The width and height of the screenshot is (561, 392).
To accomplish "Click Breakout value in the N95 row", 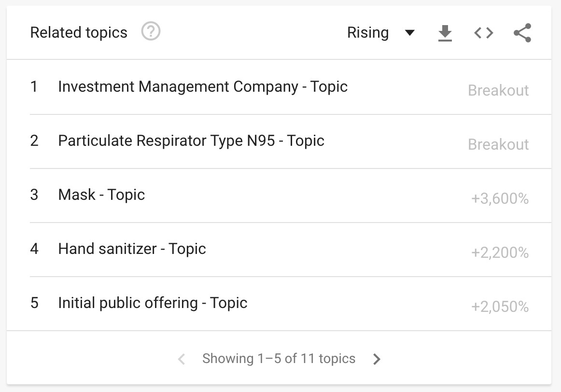I will pyautogui.click(x=498, y=145).
